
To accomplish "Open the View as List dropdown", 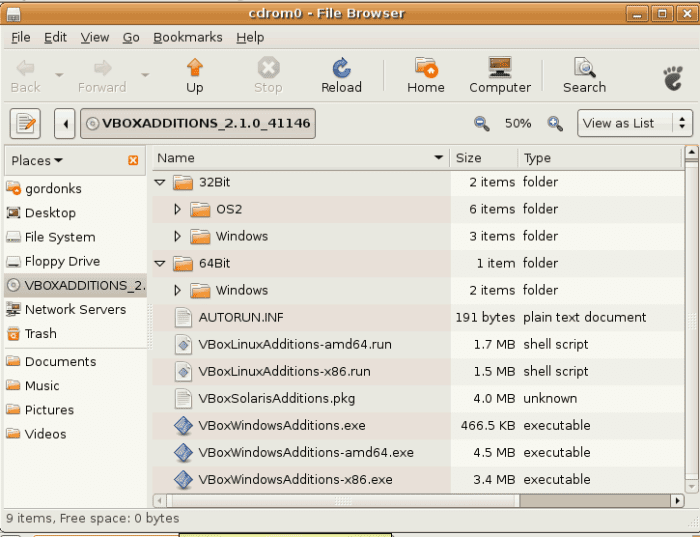I will [634, 123].
